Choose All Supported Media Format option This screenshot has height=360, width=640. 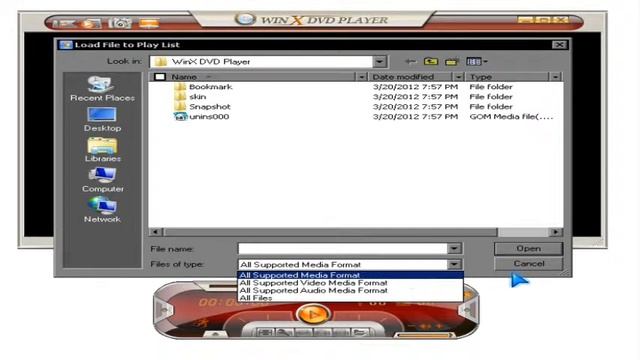[x=350, y=276]
